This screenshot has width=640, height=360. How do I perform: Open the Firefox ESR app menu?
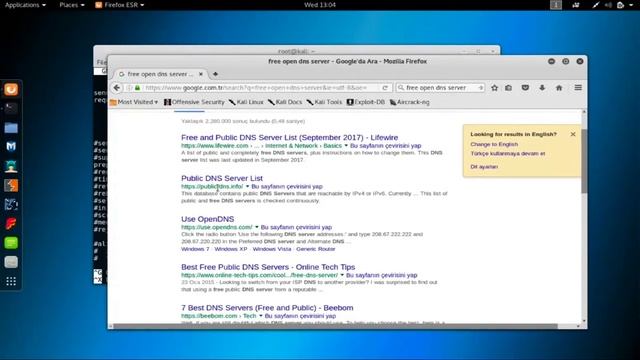coord(120,5)
